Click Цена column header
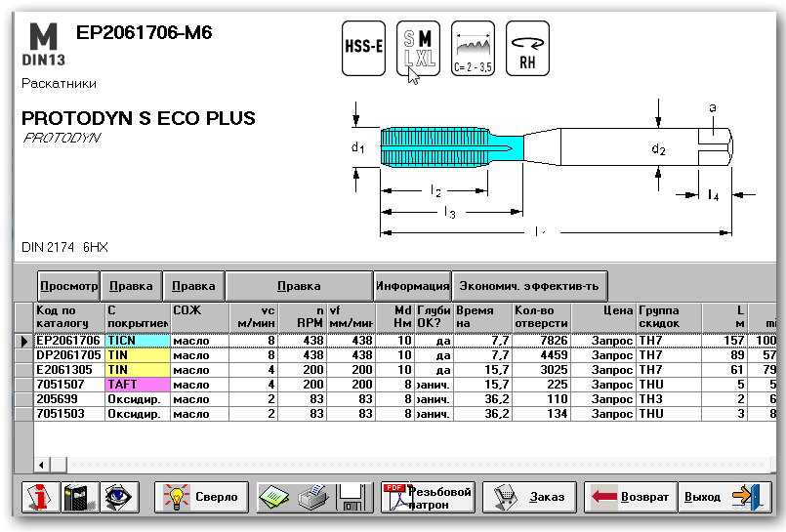 [x=603, y=317]
